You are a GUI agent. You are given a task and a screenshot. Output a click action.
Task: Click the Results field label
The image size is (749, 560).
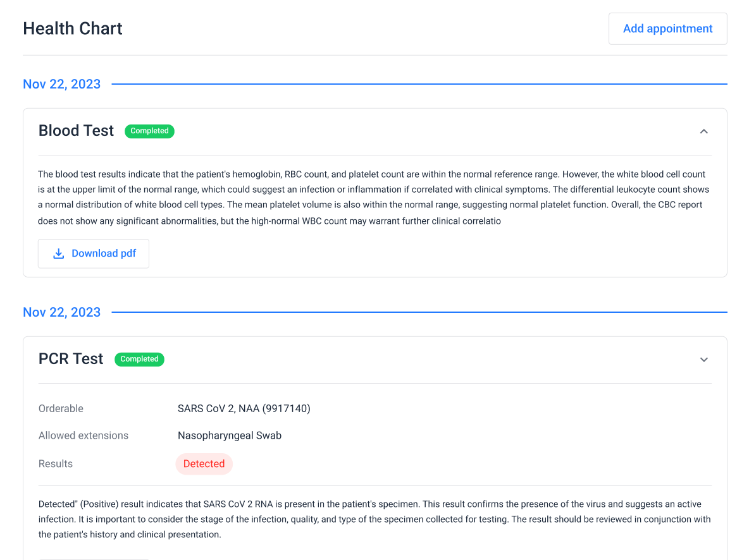[x=56, y=464]
